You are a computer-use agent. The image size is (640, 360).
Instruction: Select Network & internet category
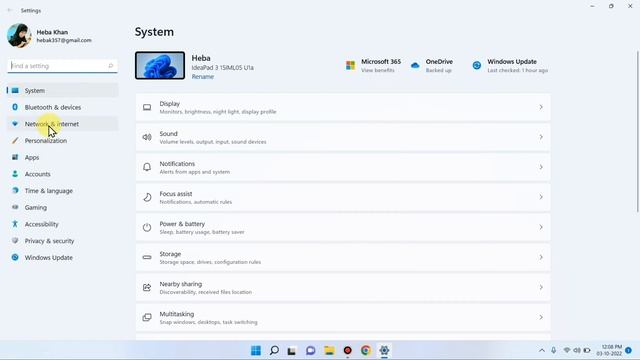click(x=62, y=124)
